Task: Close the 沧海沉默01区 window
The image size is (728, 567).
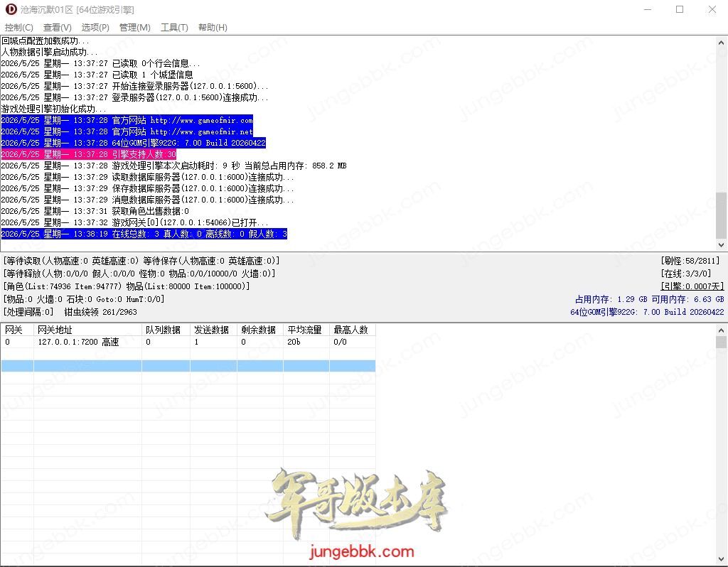Action: click(712, 9)
